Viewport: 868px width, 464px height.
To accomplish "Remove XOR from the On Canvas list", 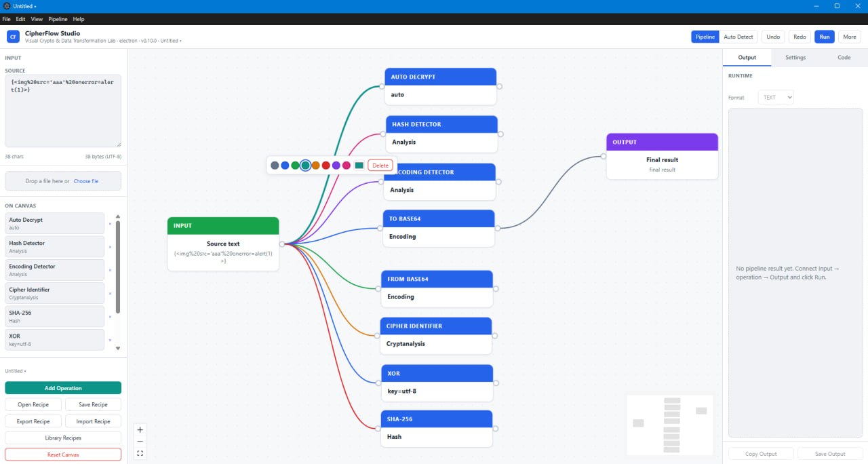I will pyautogui.click(x=110, y=340).
